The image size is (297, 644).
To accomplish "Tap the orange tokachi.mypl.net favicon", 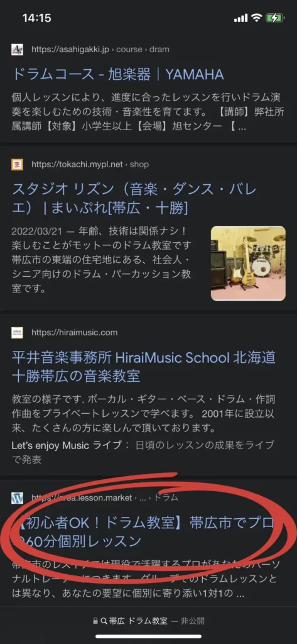I will click(17, 164).
